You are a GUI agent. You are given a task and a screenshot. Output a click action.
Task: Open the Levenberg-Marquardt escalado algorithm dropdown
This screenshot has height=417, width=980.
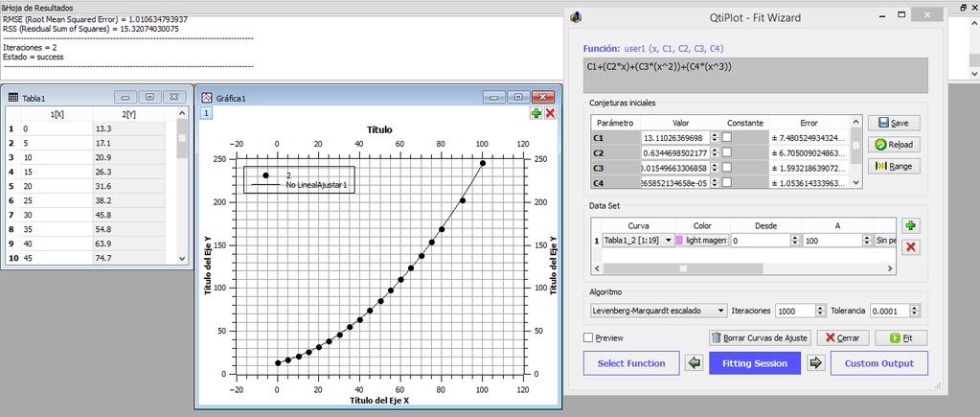tap(658, 310)
